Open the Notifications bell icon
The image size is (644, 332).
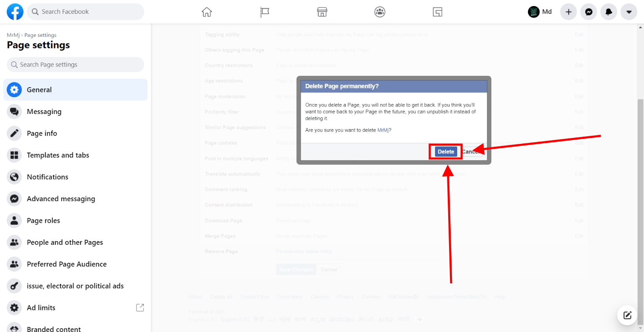609,12
